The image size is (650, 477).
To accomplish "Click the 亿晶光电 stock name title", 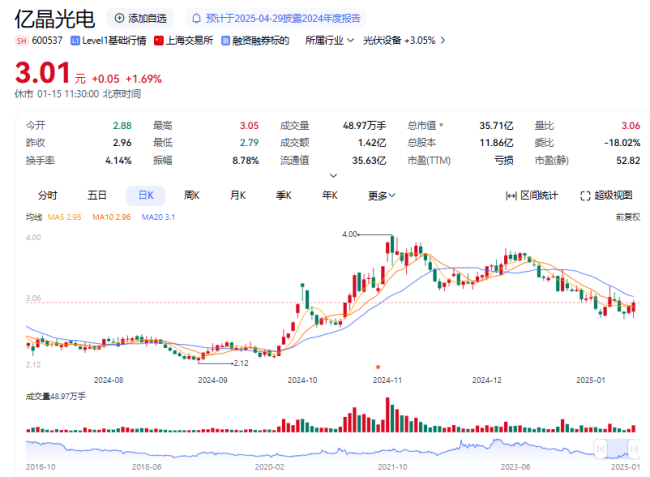I will pos(55,19).
